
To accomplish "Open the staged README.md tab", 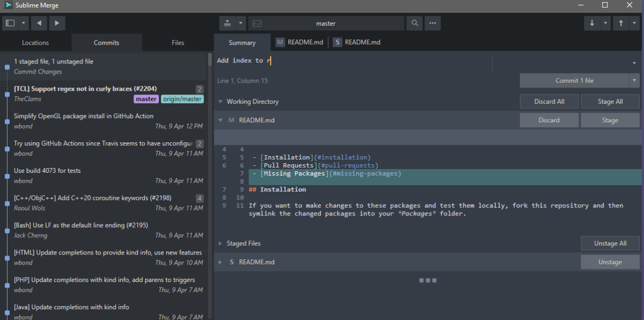I will click(x=357, y=42).
